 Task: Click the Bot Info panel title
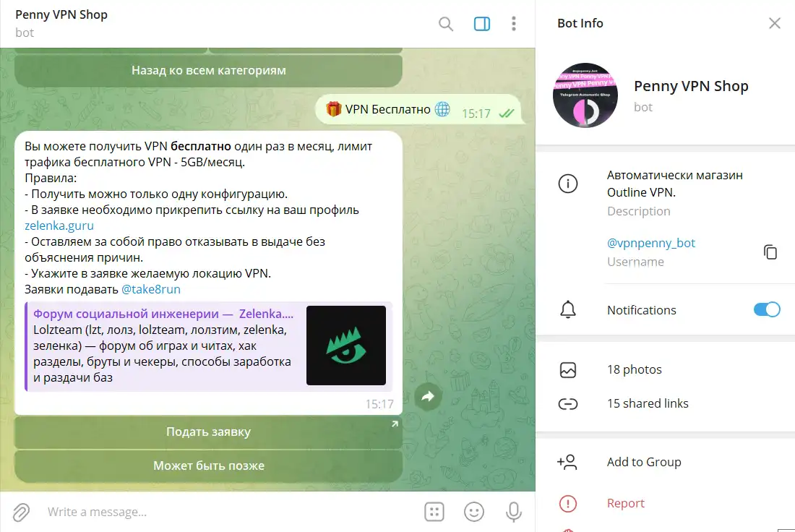tap(580, 23)
